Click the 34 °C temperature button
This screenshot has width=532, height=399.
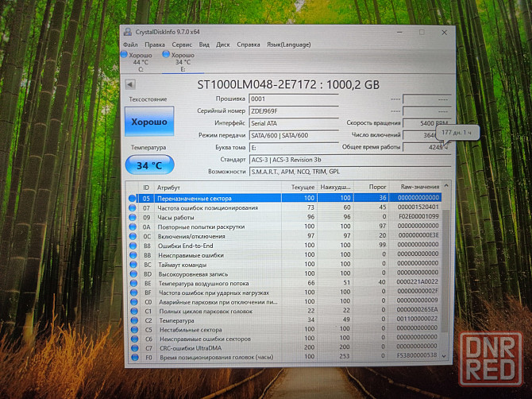[149, 165]
